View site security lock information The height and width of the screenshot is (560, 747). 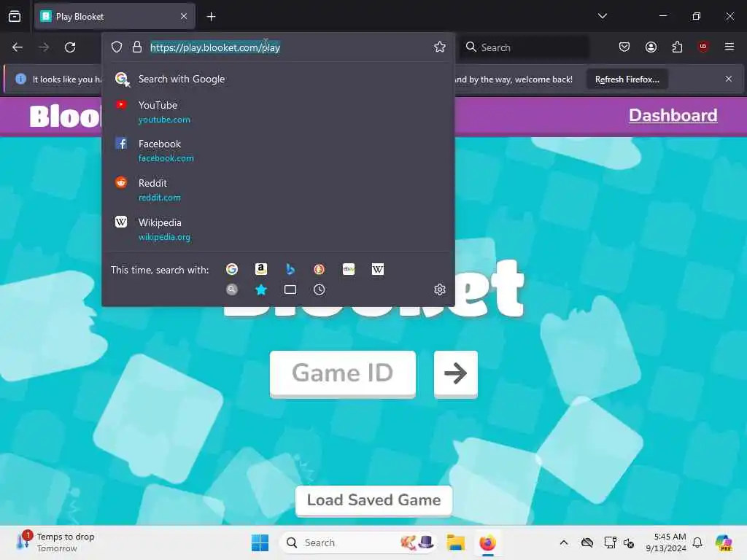click(x=137, y=47)
